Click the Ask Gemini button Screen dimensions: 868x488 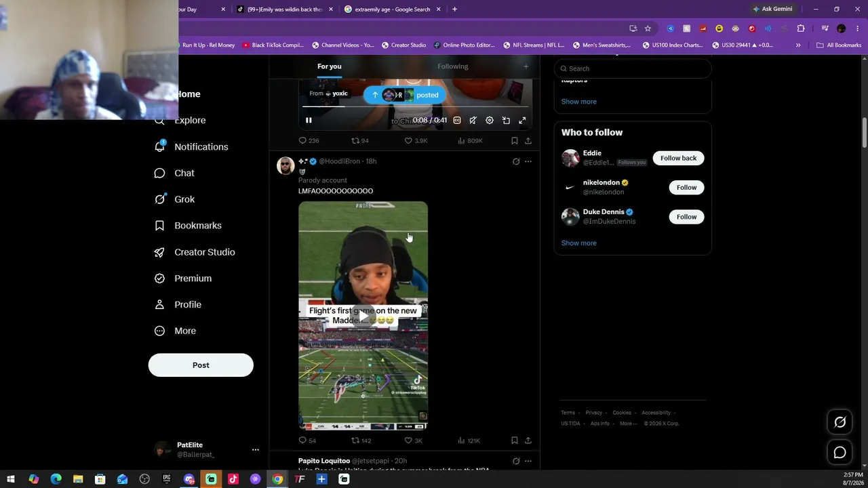point(772,9)
